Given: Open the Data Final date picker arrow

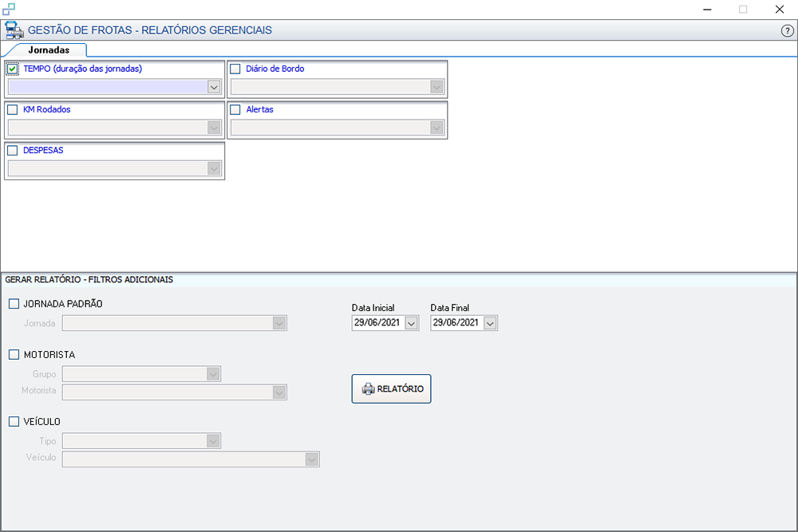Looking at the screenshot, I should coord(490,323).
